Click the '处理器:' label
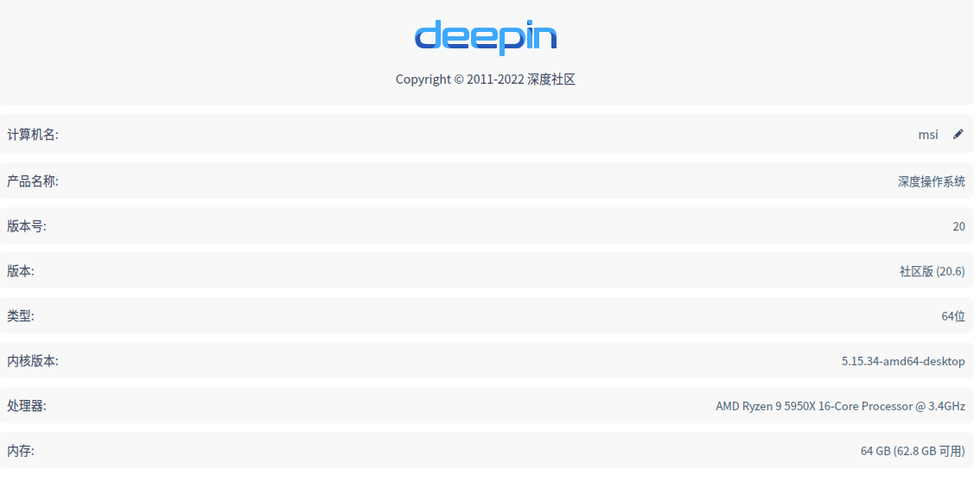The image size is (980, 488). point(26,406)
